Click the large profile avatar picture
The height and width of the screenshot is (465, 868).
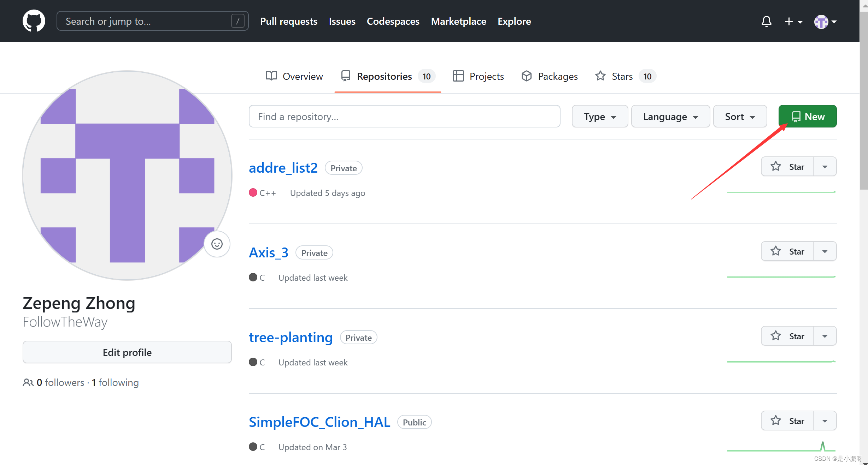point(127,175)
